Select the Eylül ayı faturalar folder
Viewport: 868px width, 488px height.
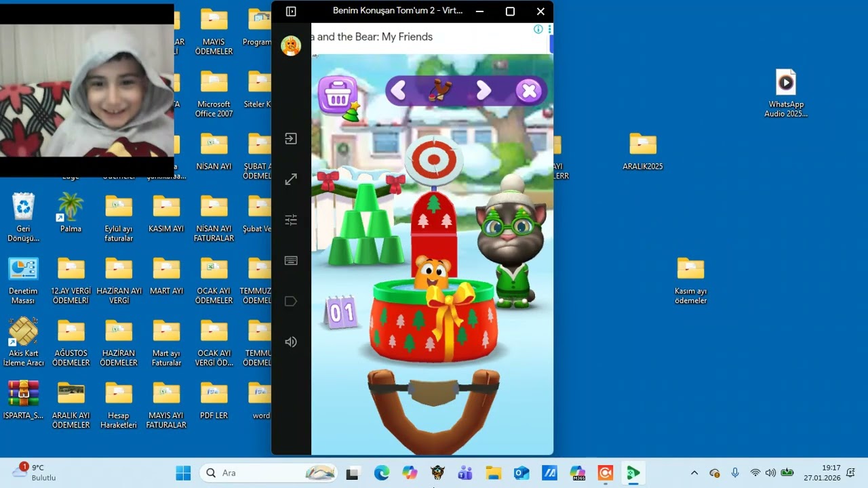pyautogui.click(x=119, y=218)
